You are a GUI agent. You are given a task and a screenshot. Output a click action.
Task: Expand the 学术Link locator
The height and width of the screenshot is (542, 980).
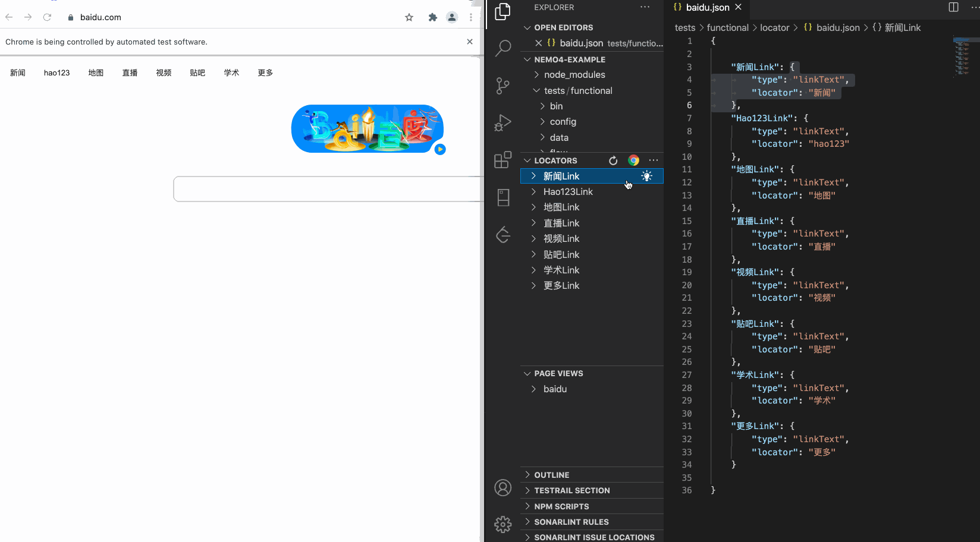[533, 270]
